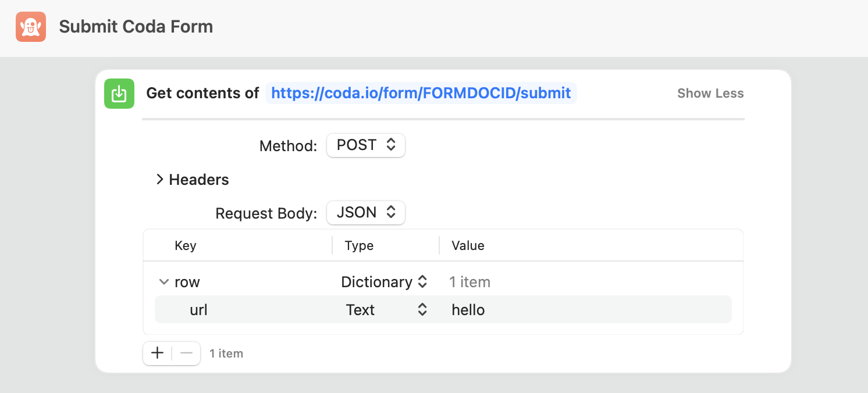
Task: Click the Key column header
Action: (x=186, y=245)
